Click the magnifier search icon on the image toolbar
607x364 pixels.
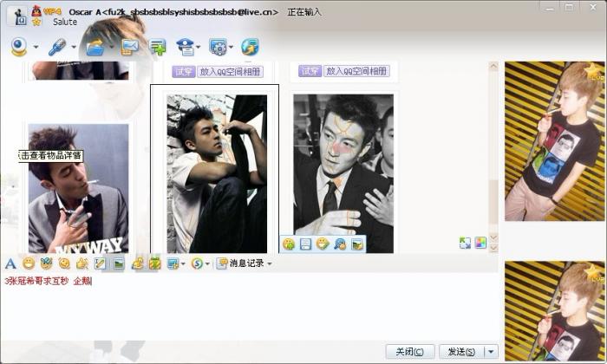[x=340, y=244]
